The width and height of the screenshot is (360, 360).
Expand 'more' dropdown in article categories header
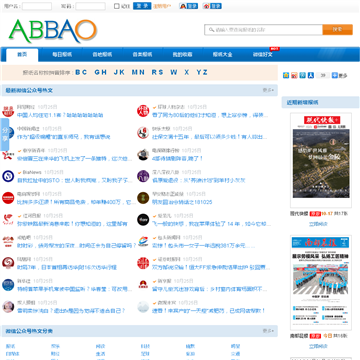coord(268,331)
